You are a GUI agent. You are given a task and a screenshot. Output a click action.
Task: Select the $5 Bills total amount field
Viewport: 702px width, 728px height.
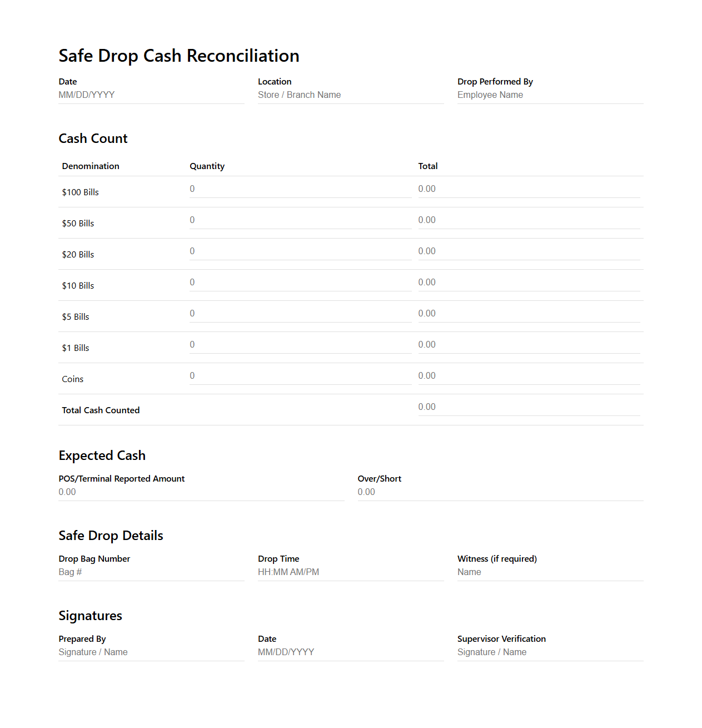pyautogui.click(x=528, y=313)
